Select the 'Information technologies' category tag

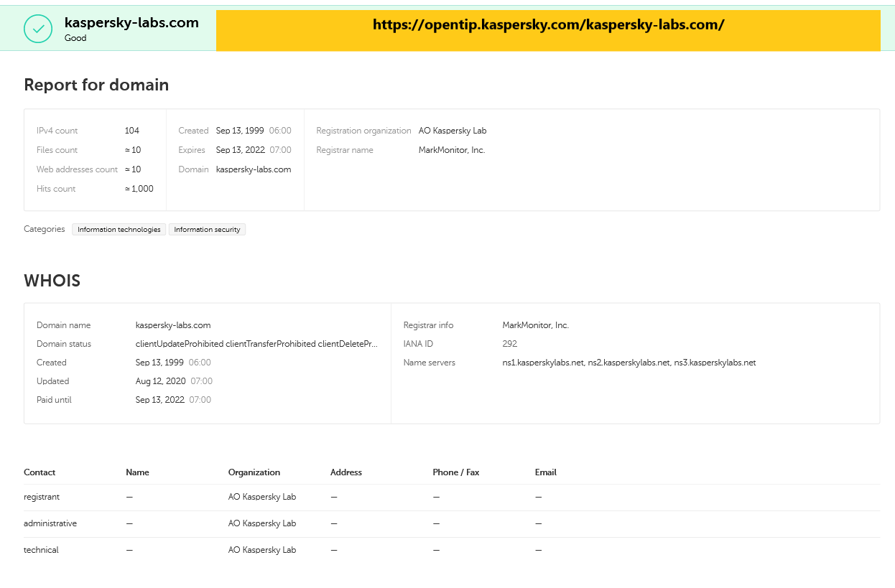[x=119, y=229]
